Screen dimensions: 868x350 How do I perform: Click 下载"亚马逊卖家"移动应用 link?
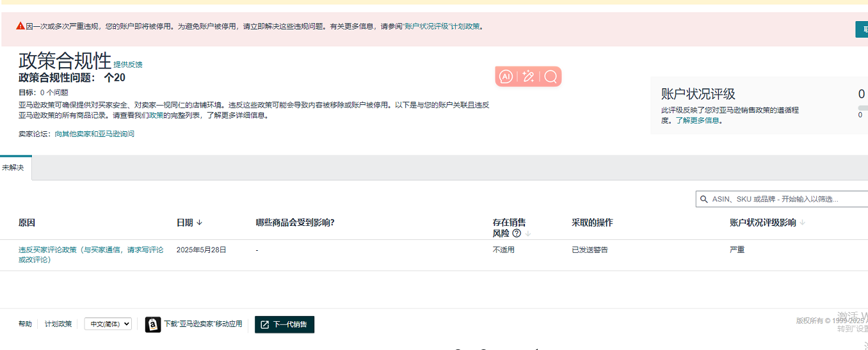click(203, 324)
